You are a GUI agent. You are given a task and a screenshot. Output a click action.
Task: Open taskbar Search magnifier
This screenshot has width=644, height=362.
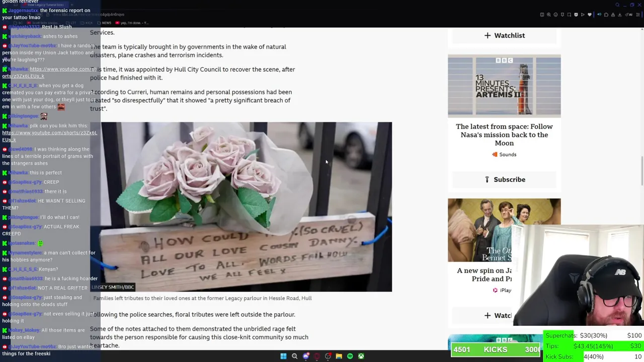click(294, 356)
